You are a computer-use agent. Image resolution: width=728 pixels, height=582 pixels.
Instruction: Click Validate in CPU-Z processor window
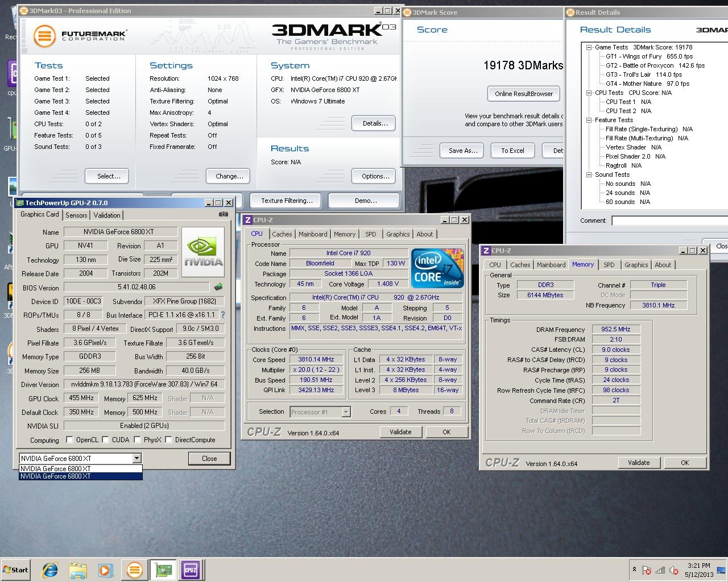(400, 432)
